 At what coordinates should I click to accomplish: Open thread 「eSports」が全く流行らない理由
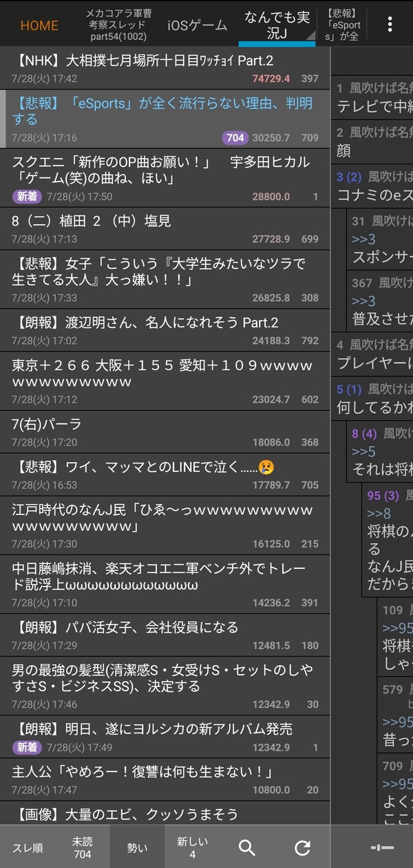tap(165, 118)
